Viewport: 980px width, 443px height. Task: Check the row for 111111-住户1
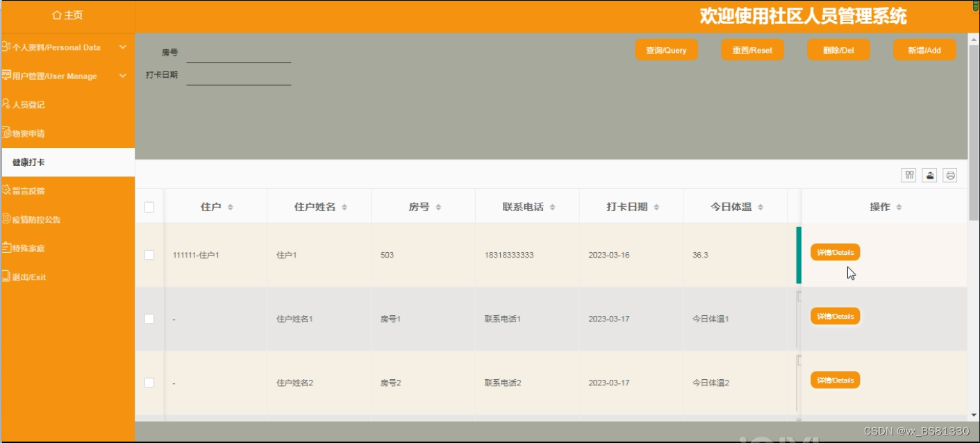[x=149, y=255]
